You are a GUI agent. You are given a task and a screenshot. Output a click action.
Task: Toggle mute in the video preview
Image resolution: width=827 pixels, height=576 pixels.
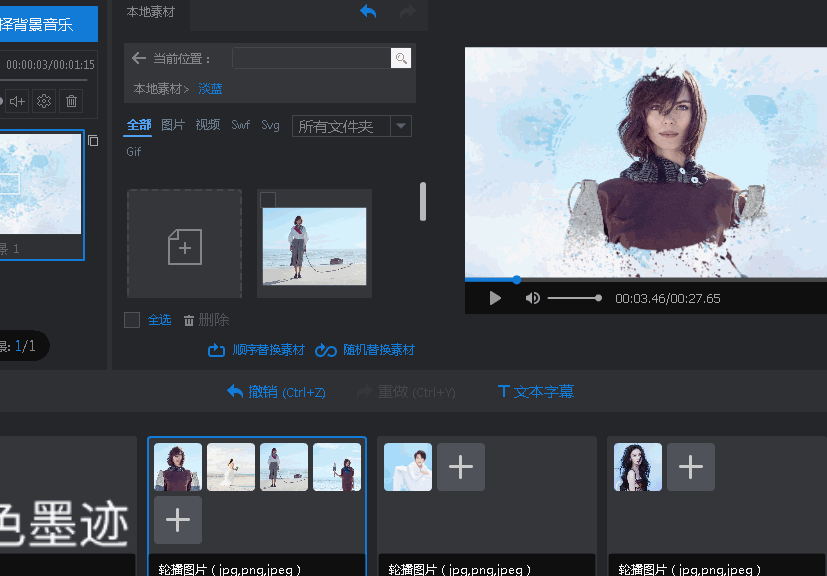(531, 297)
